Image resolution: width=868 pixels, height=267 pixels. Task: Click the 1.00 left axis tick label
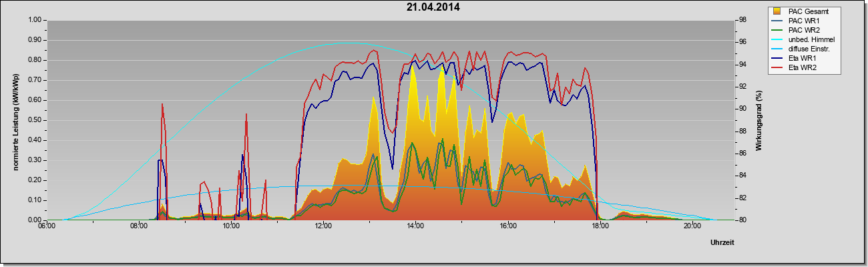pos(33,20)
